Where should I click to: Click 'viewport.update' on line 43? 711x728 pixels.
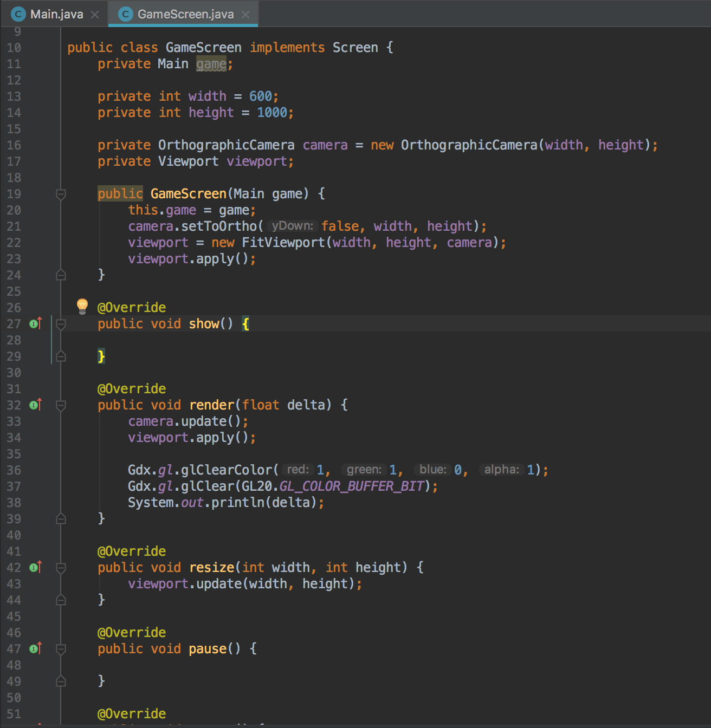click(x=185, y=584)
